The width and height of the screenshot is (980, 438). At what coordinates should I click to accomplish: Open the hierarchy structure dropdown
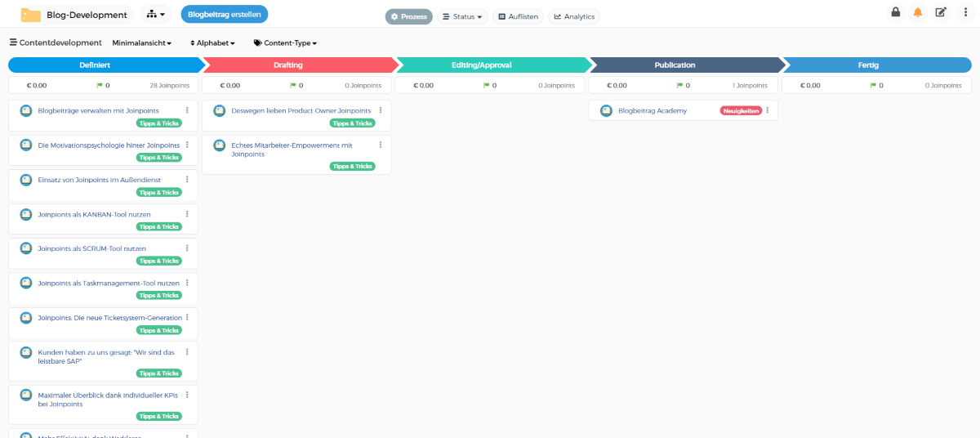(x=156, y=14)
